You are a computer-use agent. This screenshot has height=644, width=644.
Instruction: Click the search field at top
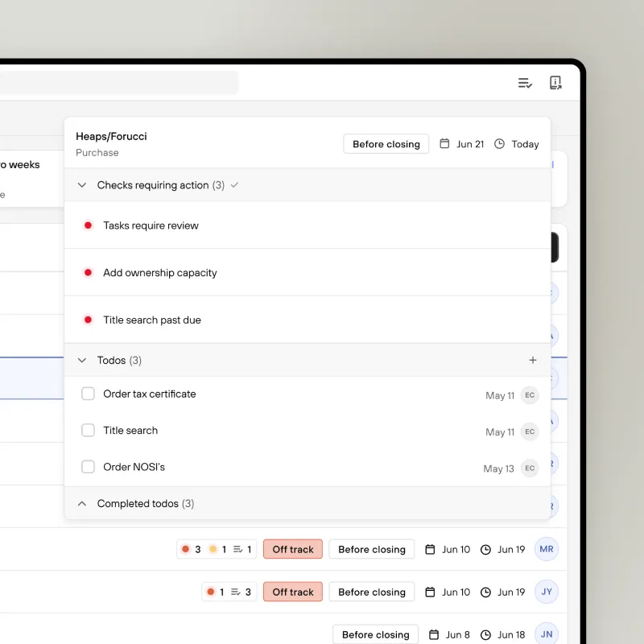118,83
